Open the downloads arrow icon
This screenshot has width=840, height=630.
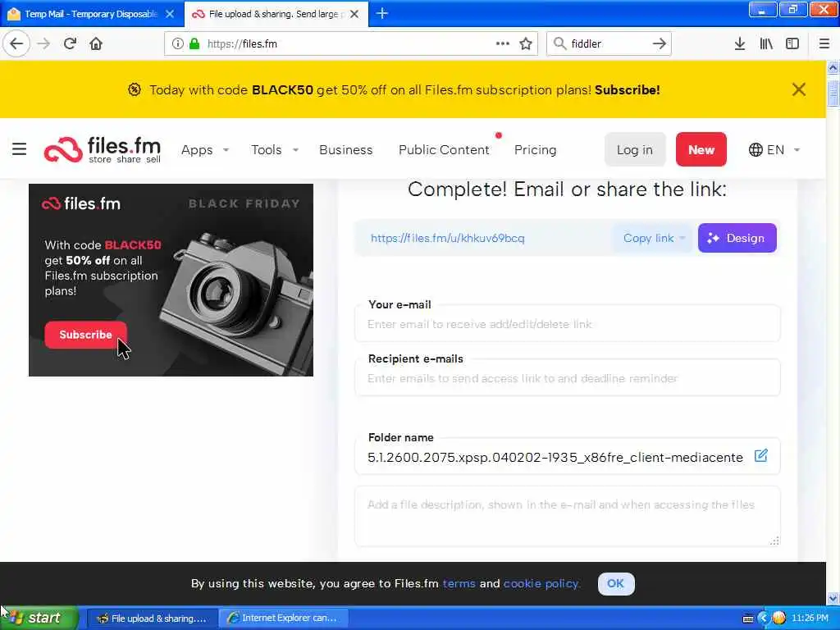pyautogui.click(x=739, y=44)
